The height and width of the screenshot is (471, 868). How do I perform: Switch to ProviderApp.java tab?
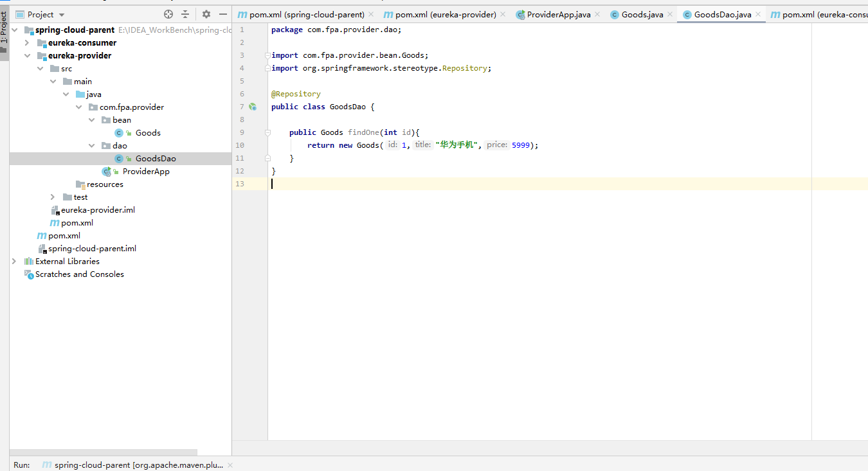tap(559, 14)
